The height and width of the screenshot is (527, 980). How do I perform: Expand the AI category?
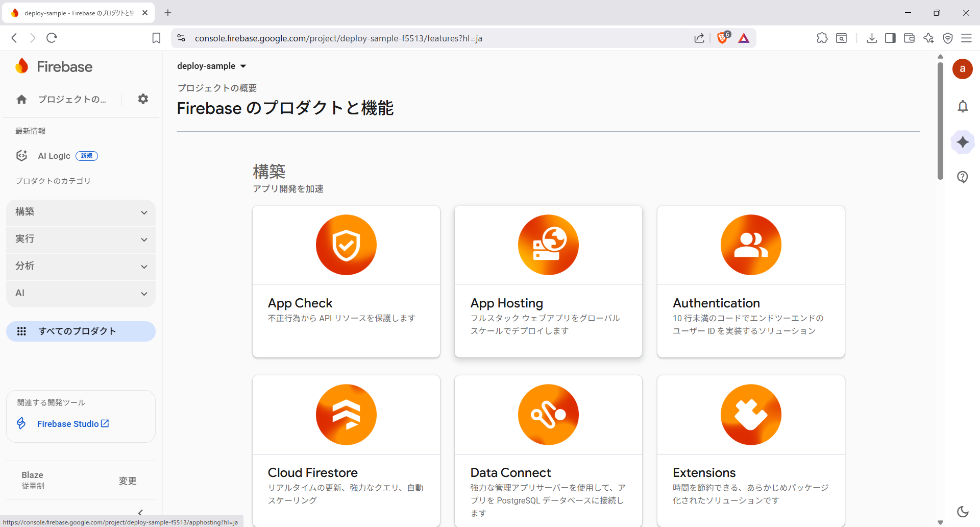pos(81,294)
